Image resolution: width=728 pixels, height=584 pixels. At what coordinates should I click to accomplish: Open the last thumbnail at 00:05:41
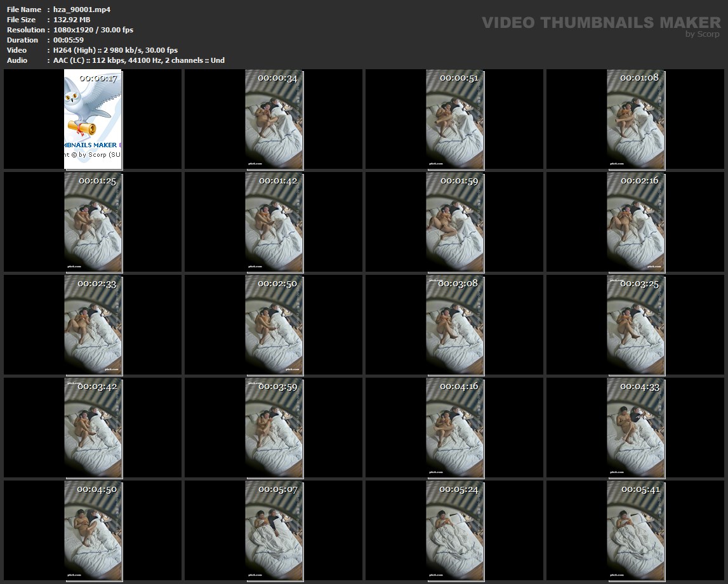636,531
